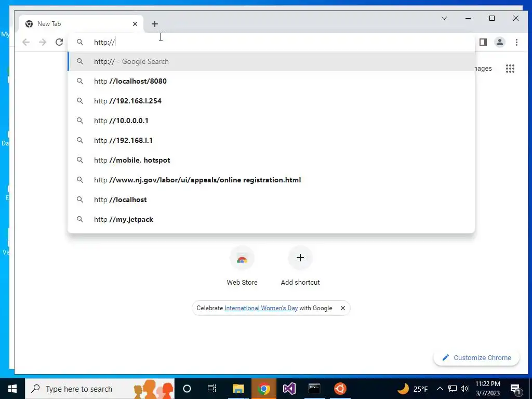Open the weather widget showing 25°F
This screenshot has width=532, height=399.
(412, 389)
